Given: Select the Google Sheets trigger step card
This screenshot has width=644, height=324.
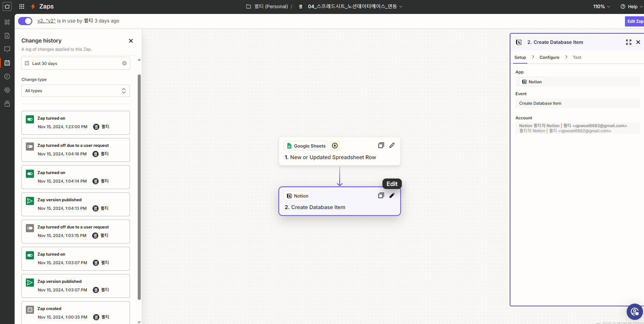Looking at the screenshot, I should tap(340, 151).
